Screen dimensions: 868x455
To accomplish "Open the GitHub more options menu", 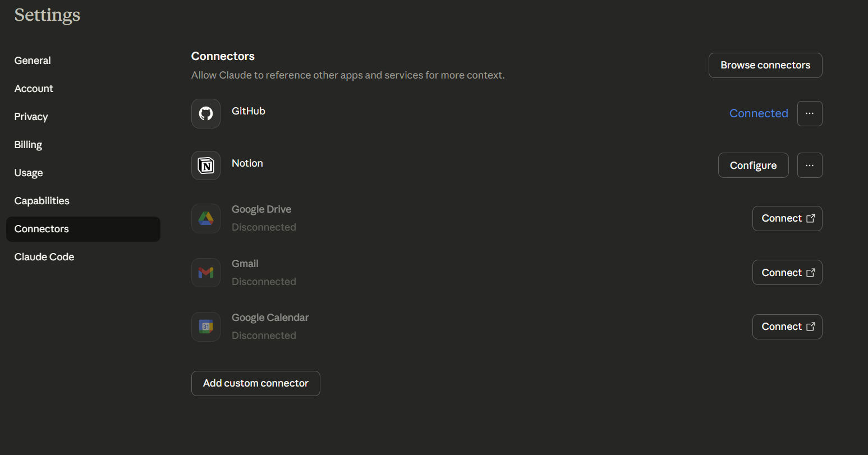I will tap(810, 113).
